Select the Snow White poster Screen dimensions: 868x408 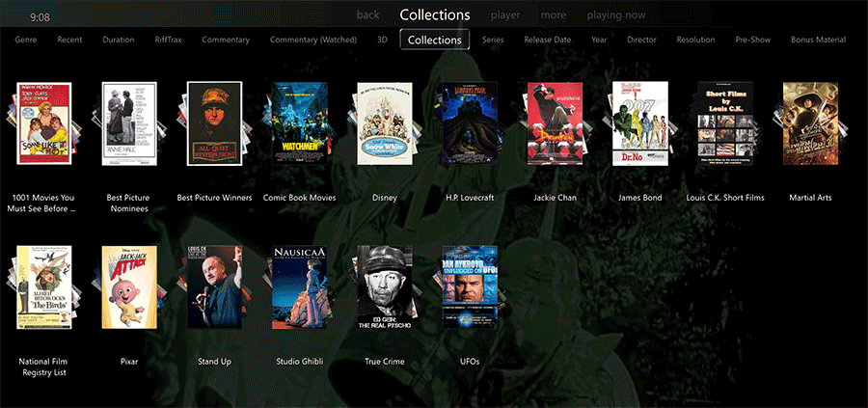coord(385,123)
